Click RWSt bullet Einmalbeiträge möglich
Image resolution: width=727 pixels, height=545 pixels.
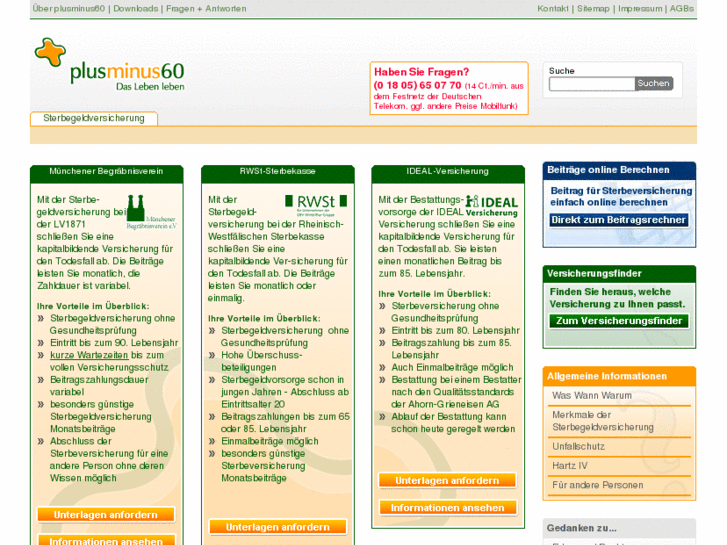[x=269, y=441]
